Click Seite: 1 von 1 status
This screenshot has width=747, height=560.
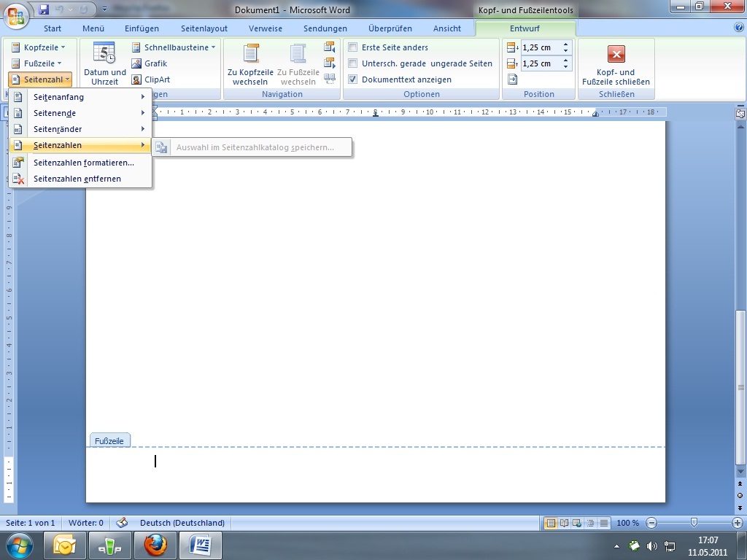coord(31,523)
